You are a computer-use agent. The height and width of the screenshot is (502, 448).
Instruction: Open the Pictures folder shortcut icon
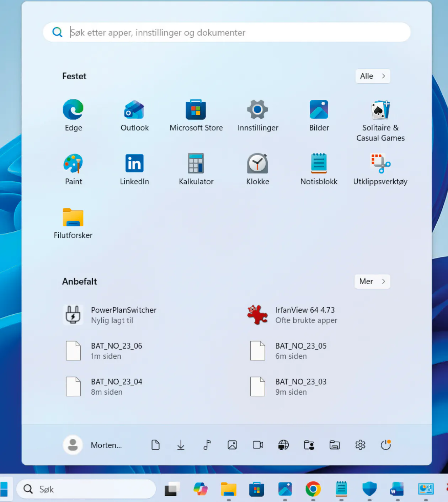click(232, 445)
